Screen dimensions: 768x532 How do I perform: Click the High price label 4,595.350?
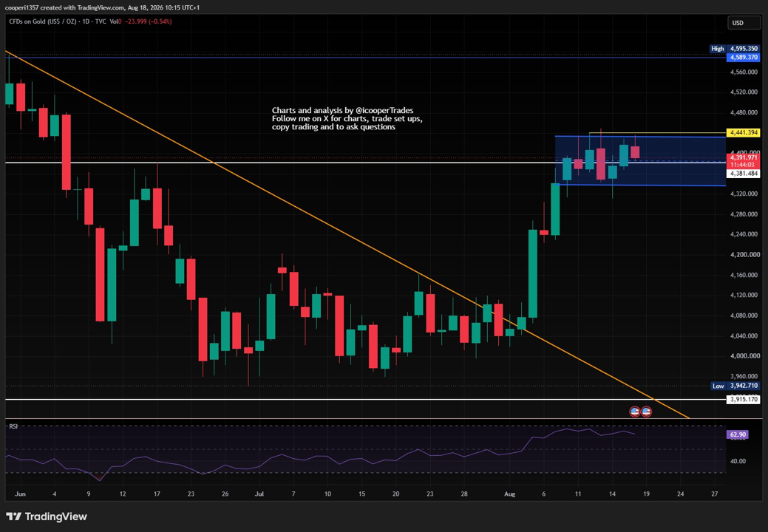[x=744, y=49]
